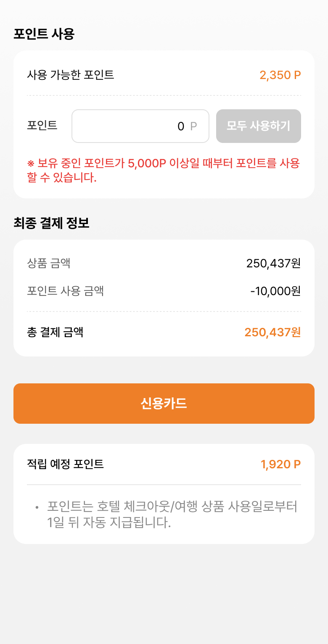Viewport: 328px width, 644px height.
Task: Click the -10,000원 point discount amount
Action: [x=275, y=291]
